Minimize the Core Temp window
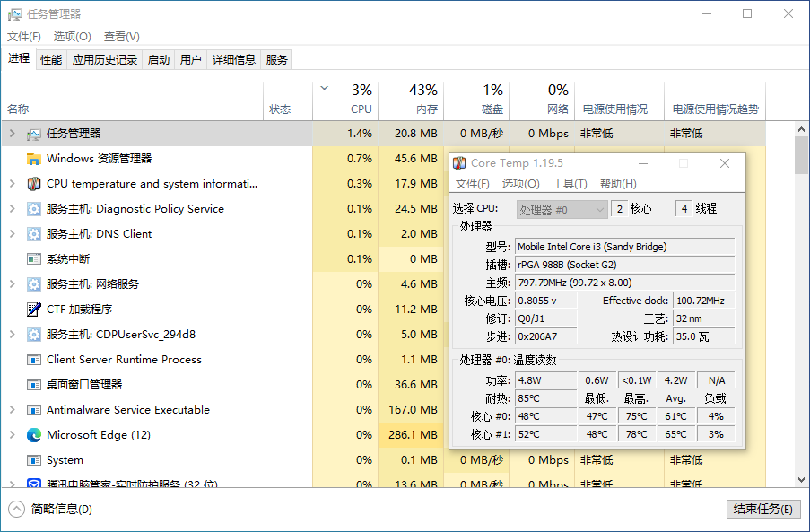The width and height of the screenshot is (810, 532). coord(643,164)
